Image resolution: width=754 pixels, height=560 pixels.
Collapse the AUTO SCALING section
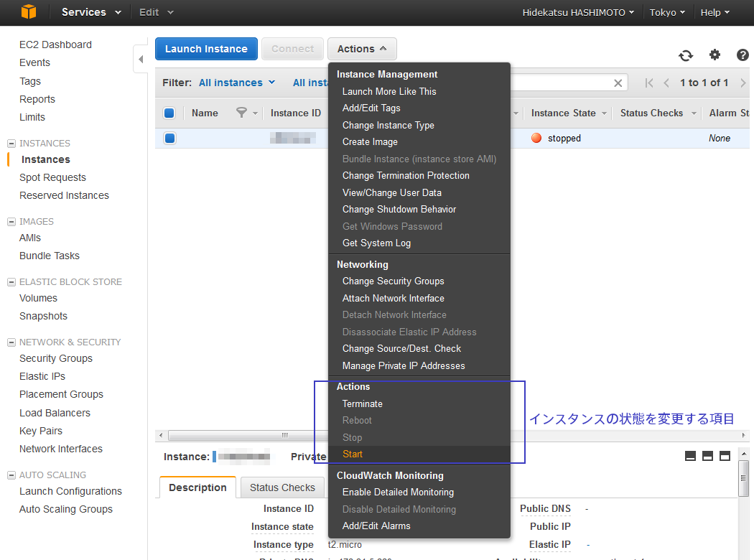tap(11, 475)
